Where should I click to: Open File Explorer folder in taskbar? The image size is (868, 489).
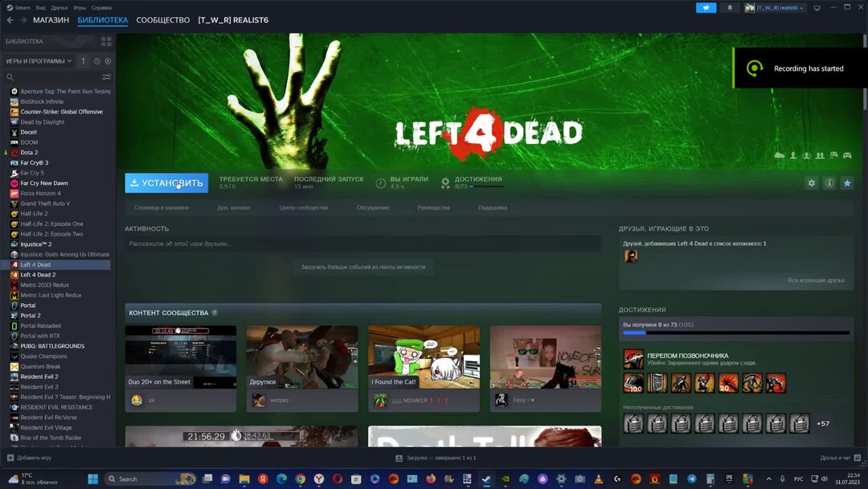point(244,479)
